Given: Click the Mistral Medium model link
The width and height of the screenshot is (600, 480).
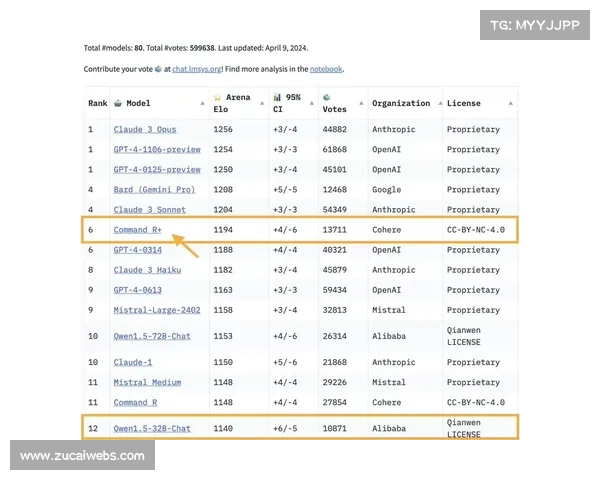Looking at the screenshot, I should tap(148, 382).
